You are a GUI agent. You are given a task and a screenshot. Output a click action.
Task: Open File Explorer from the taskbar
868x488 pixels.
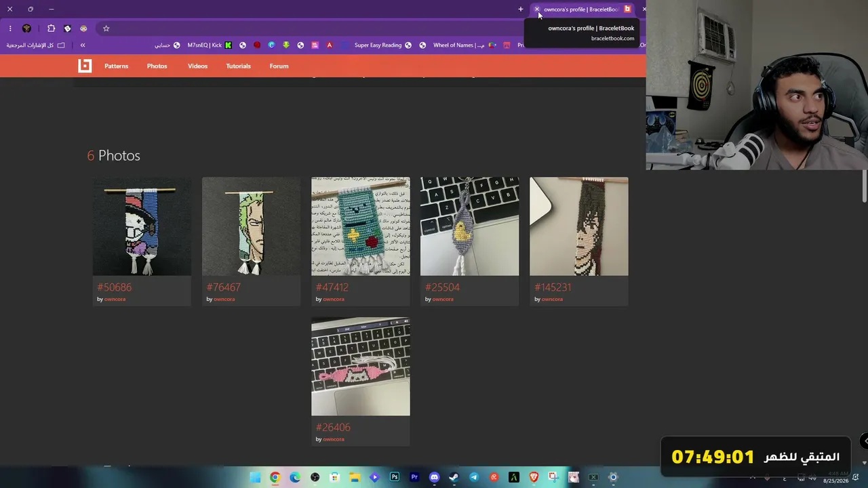(x=355, y=477)
